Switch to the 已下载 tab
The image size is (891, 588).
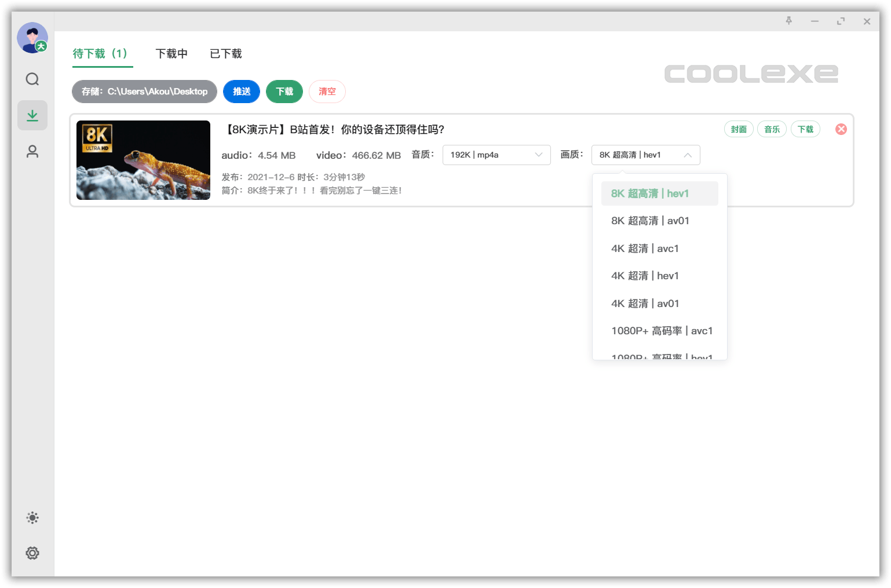click(225, 53)
